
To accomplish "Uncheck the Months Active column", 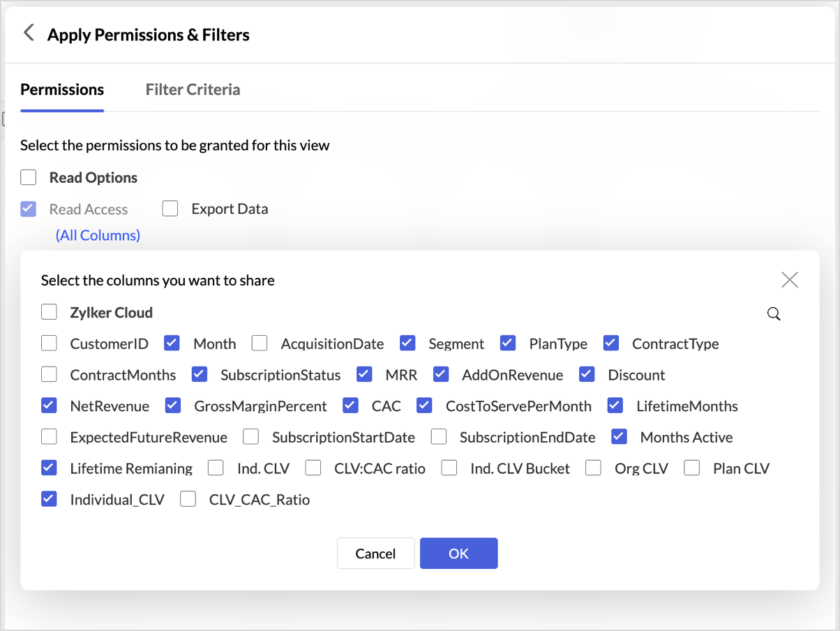I will (619, 437).
